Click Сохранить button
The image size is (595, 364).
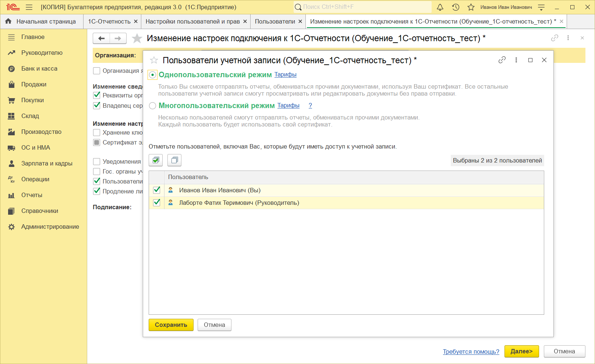coord(171,325)
